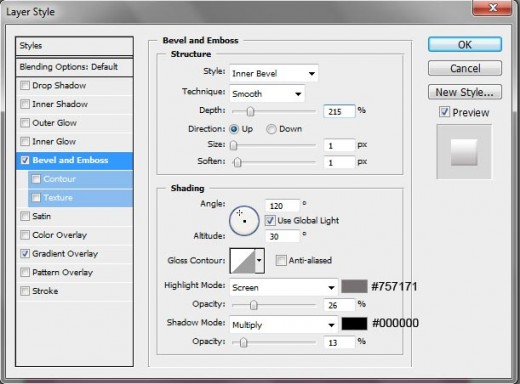Viewport: 520px width, 384px height.
Task: Enable the Drop Shadow checkbox
Action: point(25,85)
